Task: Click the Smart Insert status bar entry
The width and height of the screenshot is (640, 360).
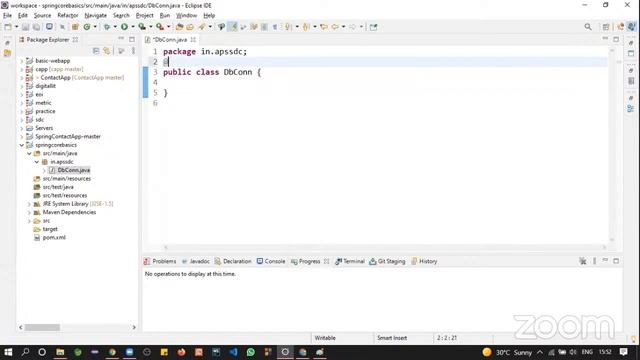Action: tap(392, 338)
